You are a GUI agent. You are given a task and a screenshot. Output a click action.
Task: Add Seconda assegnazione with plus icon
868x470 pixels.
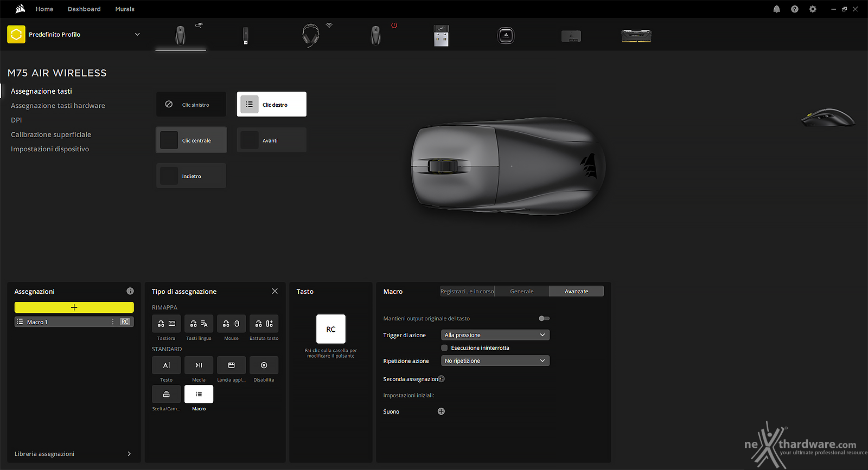coord(441,379)
